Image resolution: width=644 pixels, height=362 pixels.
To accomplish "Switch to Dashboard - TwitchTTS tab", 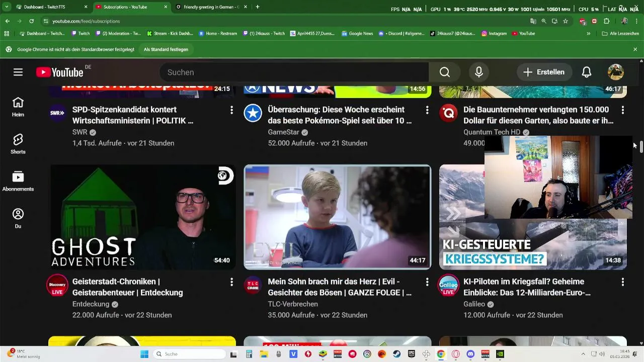I will pos(52,7).
